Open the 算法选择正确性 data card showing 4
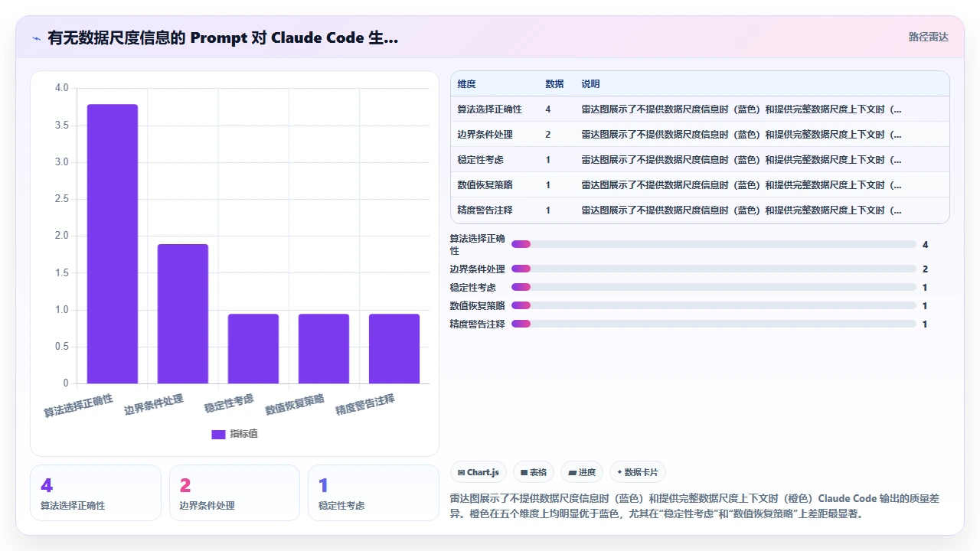Screen dimensions: 980x551 click(96, 493)
